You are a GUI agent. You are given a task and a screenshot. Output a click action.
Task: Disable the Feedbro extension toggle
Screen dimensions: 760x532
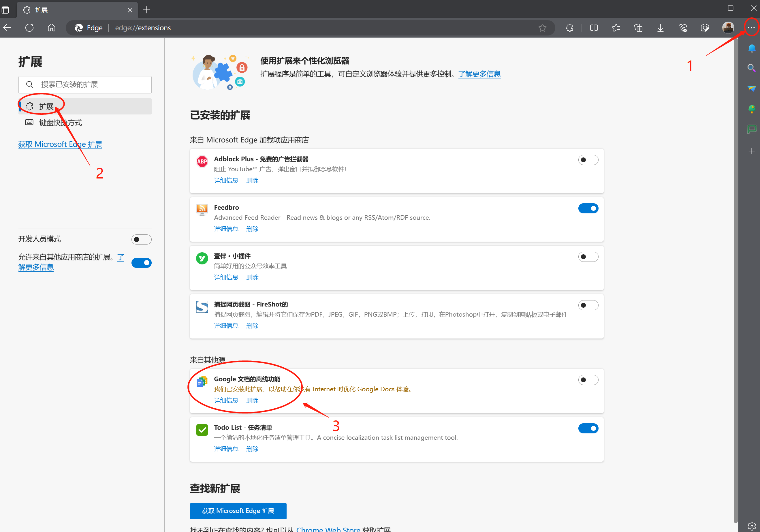588,208
